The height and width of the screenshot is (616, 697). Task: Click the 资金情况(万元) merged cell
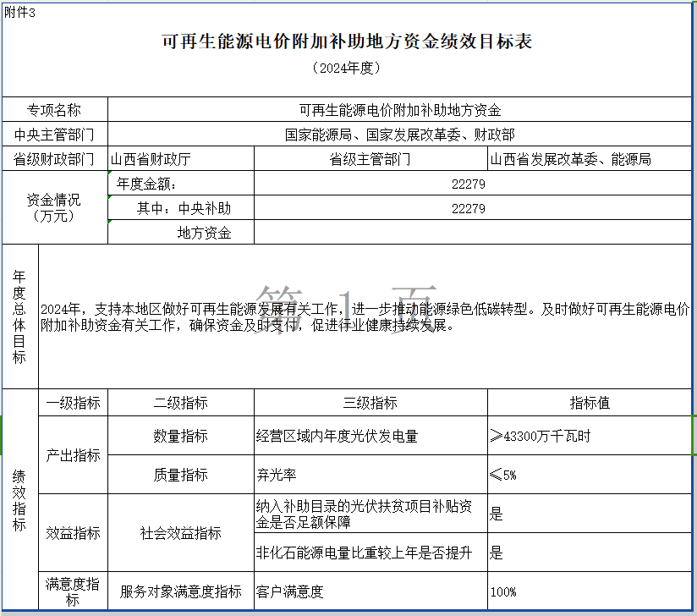(55, 208)
